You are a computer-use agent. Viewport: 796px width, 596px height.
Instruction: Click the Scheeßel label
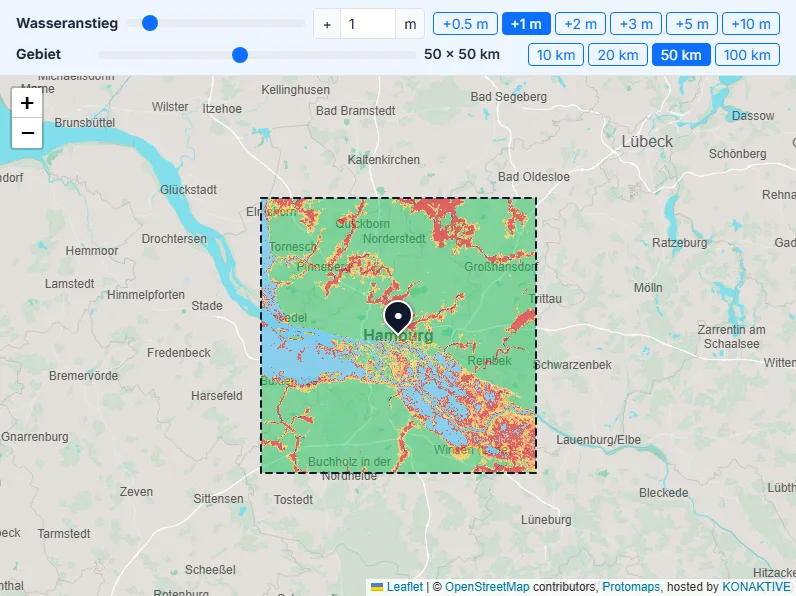pyautogui.click(x=210, y=570)
